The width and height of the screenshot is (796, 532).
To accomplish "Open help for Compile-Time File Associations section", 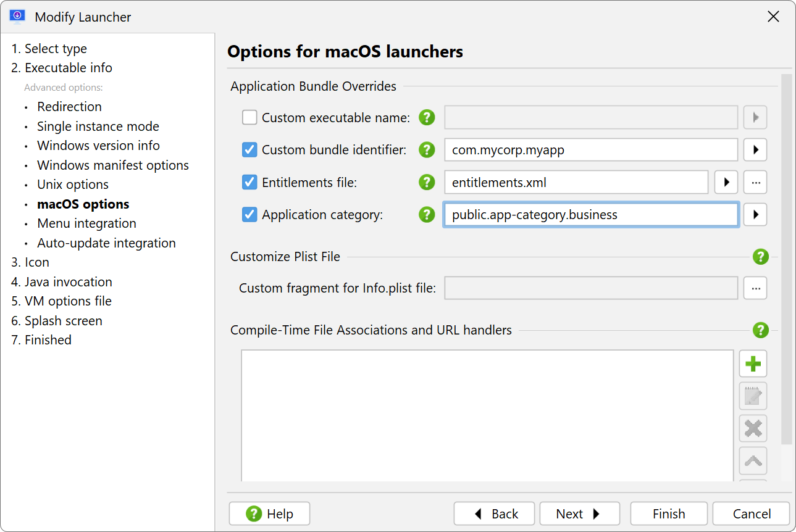I will click(x=760, y=330).
